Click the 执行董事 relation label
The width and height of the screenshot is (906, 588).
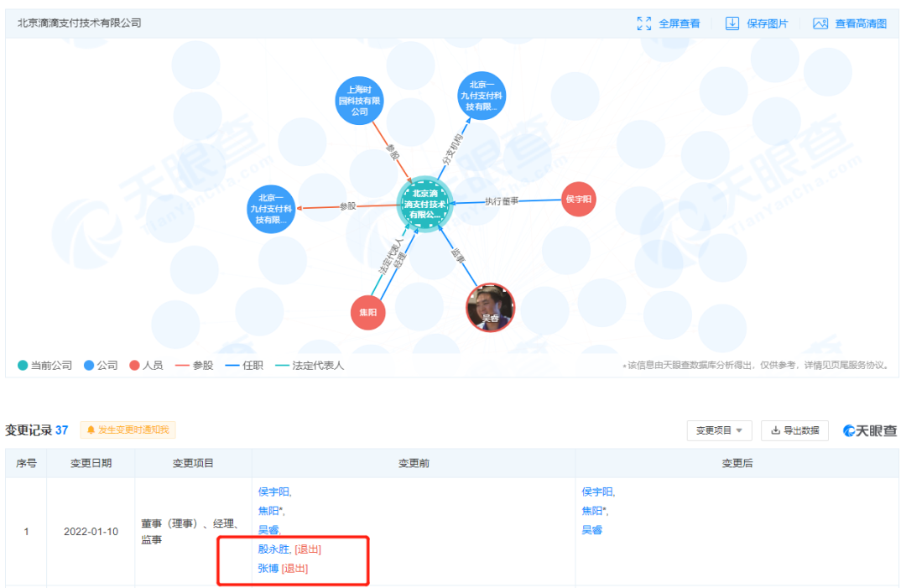tap(502, 201)
